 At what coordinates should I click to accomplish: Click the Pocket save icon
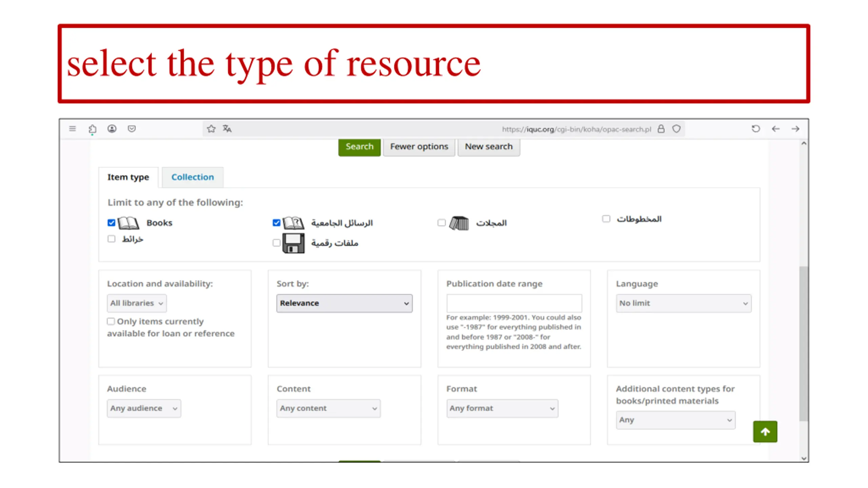pyautogui.click(x=132, y=129)
